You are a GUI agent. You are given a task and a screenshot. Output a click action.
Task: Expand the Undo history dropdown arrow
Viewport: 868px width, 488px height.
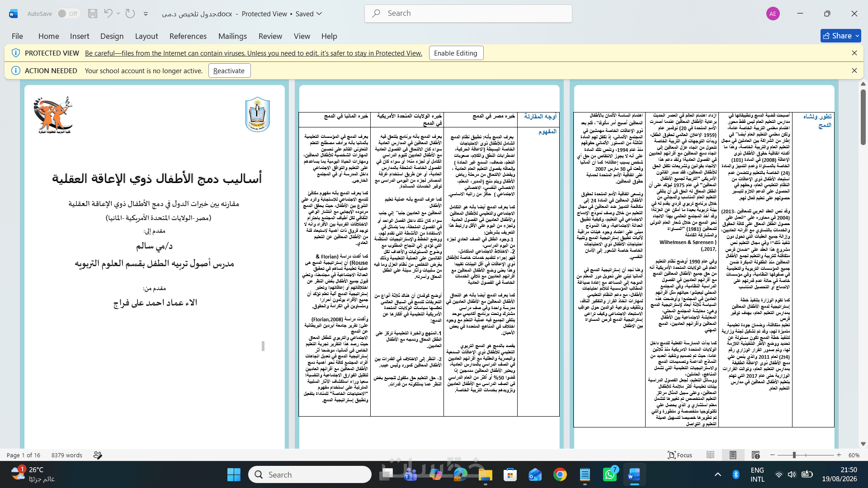118,14
